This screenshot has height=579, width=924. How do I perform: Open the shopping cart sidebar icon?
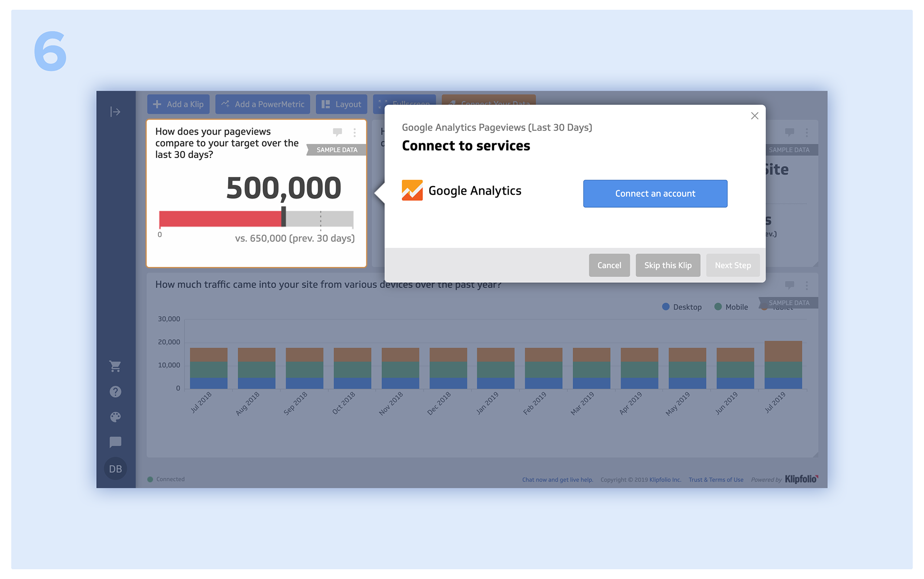[115, 366]
